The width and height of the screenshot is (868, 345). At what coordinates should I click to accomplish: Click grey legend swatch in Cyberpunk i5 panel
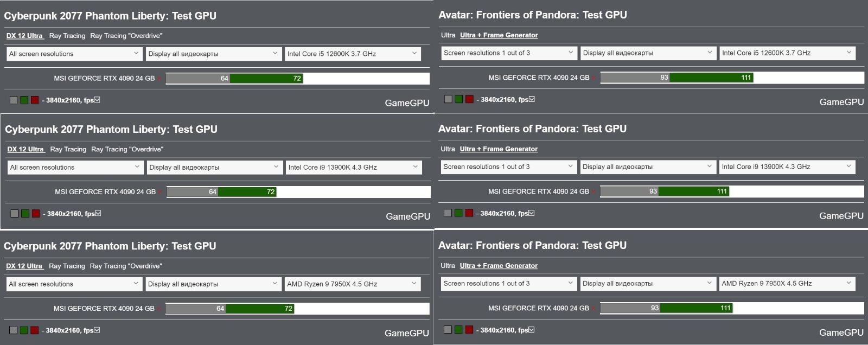14,100
